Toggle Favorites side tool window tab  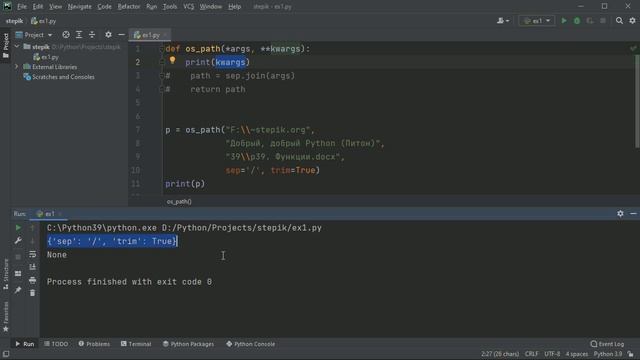click(x=5, y=317)
